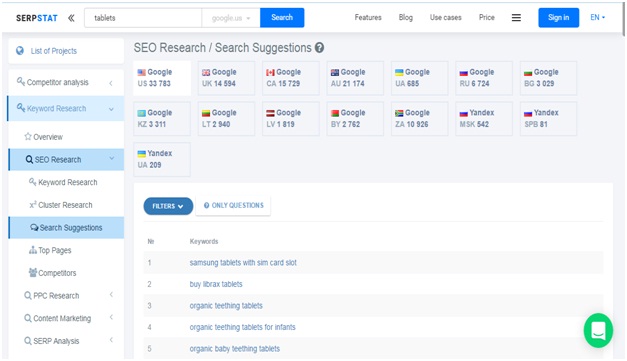Click the Competitor analysis magnifier icon
The height and width of the screenshot is (361, 627).
coord(21,82)
